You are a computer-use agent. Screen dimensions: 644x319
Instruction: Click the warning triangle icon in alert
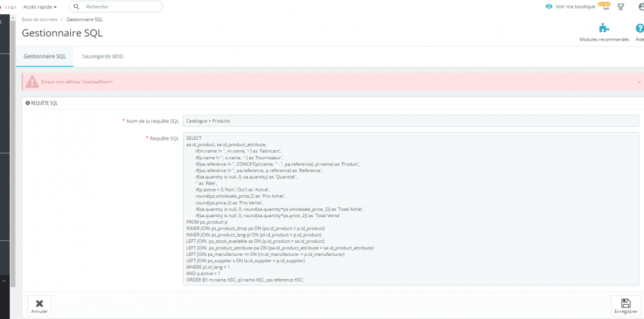32,82
